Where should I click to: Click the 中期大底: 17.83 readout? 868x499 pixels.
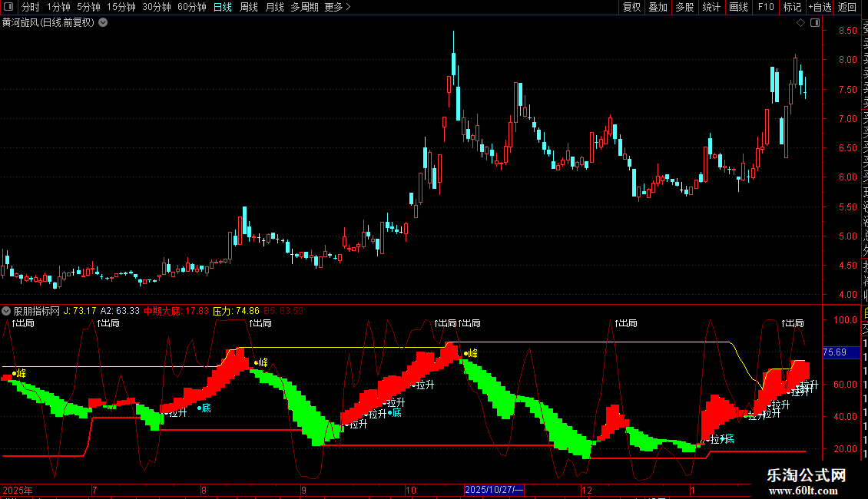[177, 311]
